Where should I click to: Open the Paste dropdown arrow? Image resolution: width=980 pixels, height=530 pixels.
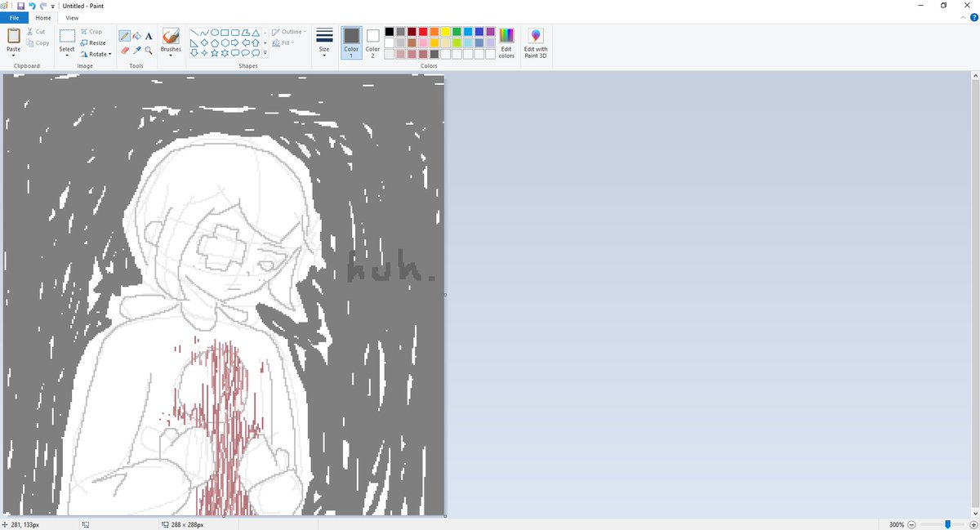click(14, 56)
